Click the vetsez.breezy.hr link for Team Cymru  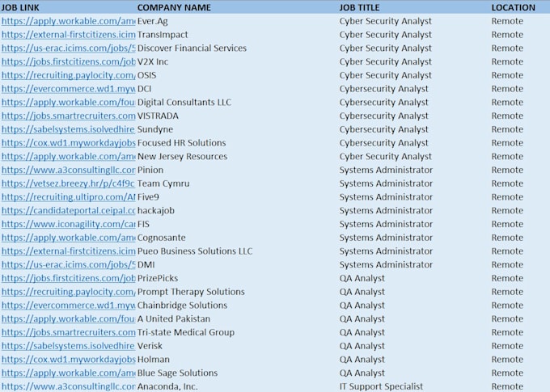[68, 183]
